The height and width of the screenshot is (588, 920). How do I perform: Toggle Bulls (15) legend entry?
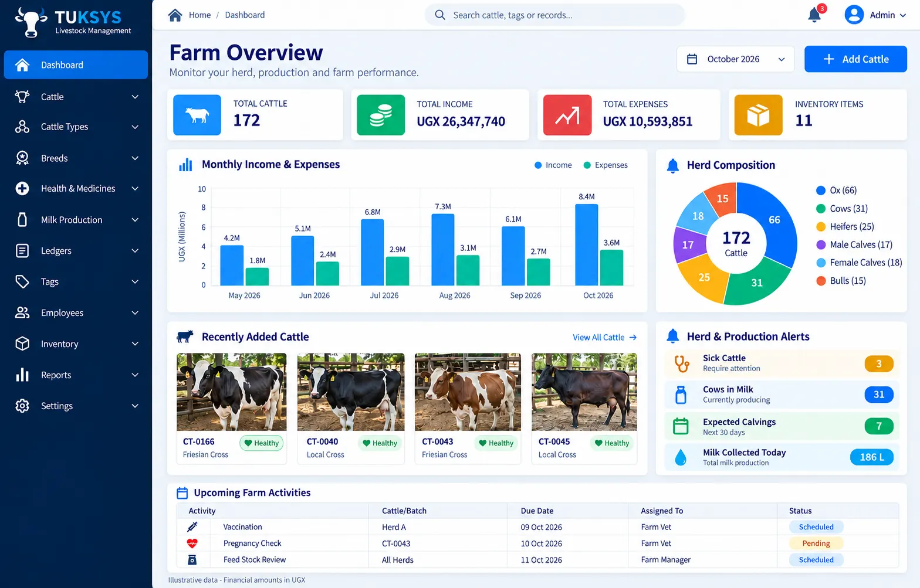841,281
